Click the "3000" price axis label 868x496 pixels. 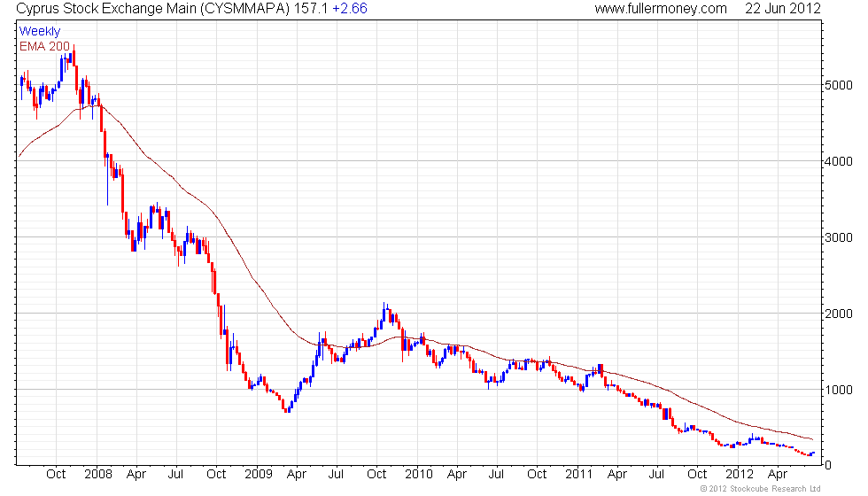(x=838, y=237)
